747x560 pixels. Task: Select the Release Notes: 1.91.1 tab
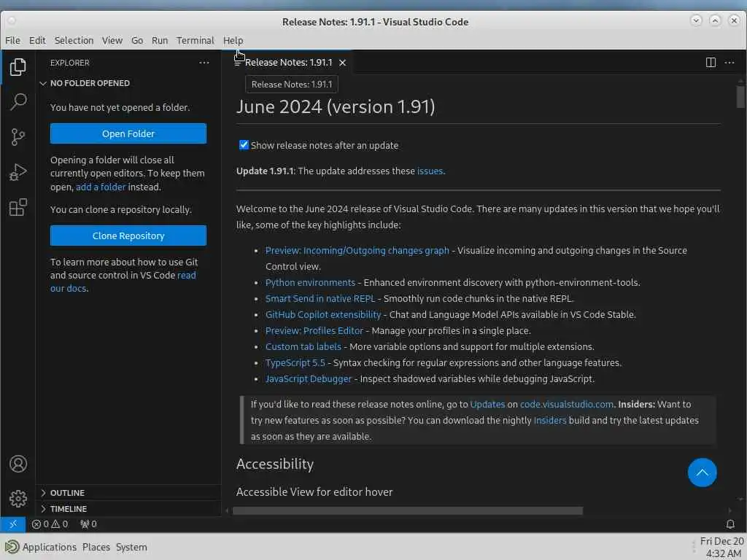[x=288, y=63]
